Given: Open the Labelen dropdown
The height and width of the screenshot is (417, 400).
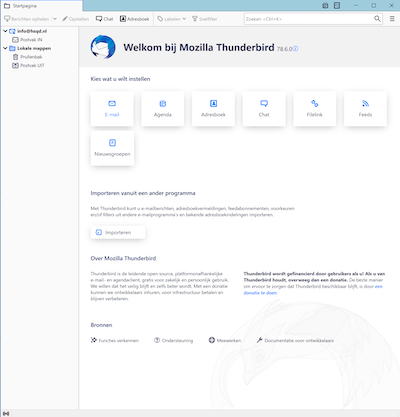Looking at the screenshot, I should 172,19.
